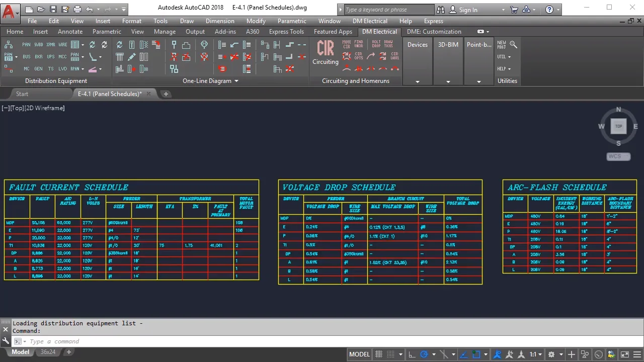The height and width of the screenshot is (362, 644).
Task: Select the XFMR transformer icon
Action: tap(51, 45)
